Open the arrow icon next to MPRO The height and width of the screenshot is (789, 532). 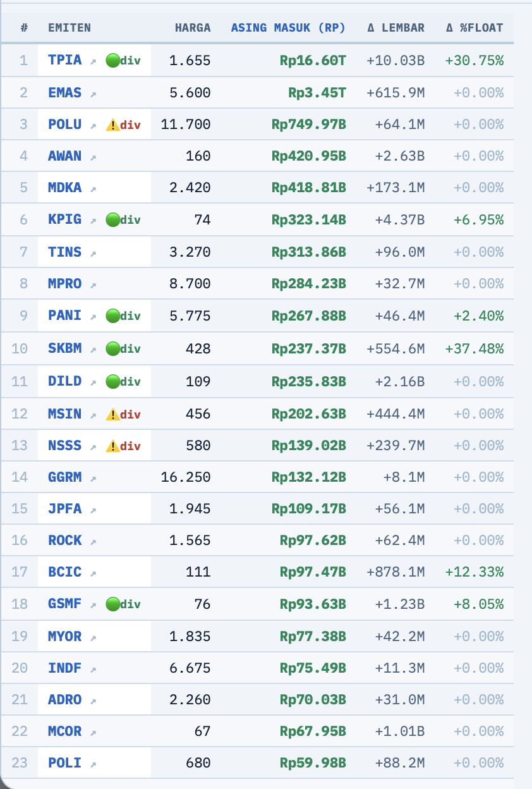click(93, 285)
